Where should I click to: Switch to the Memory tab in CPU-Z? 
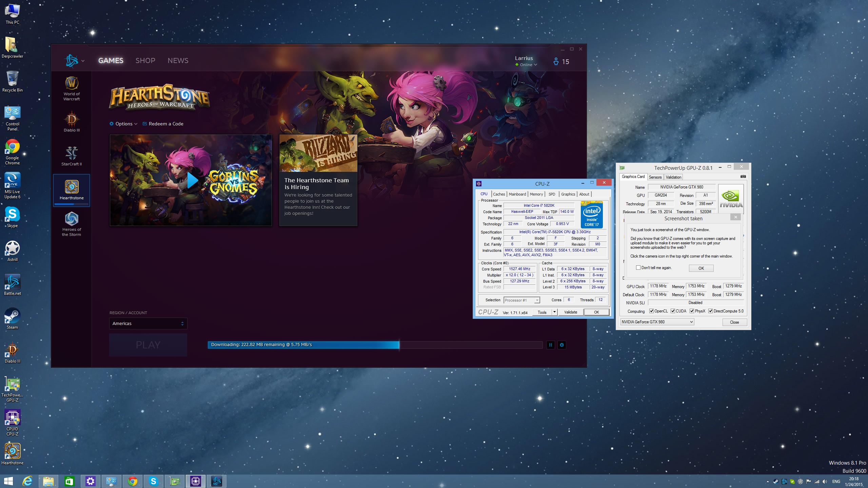(536, 194)
